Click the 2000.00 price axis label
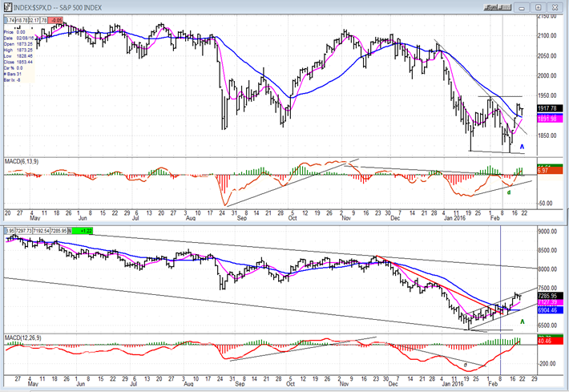569x392 pixels. tap(547, 76)
